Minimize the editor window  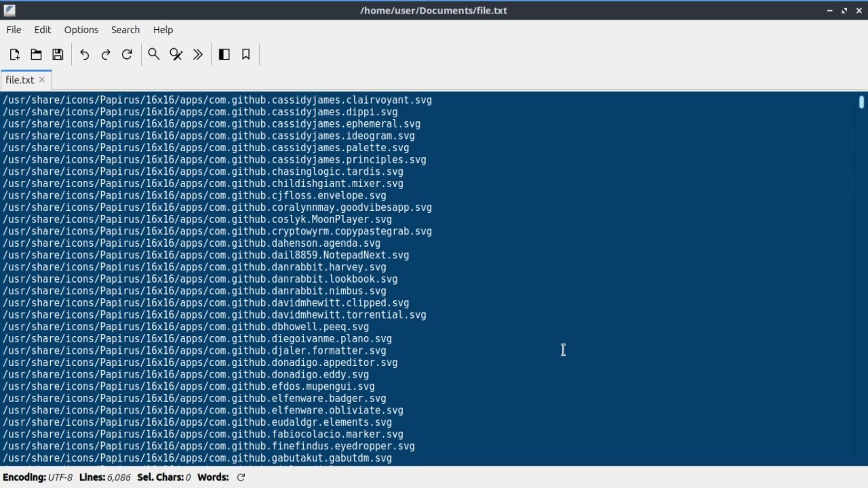click(830, 10)
